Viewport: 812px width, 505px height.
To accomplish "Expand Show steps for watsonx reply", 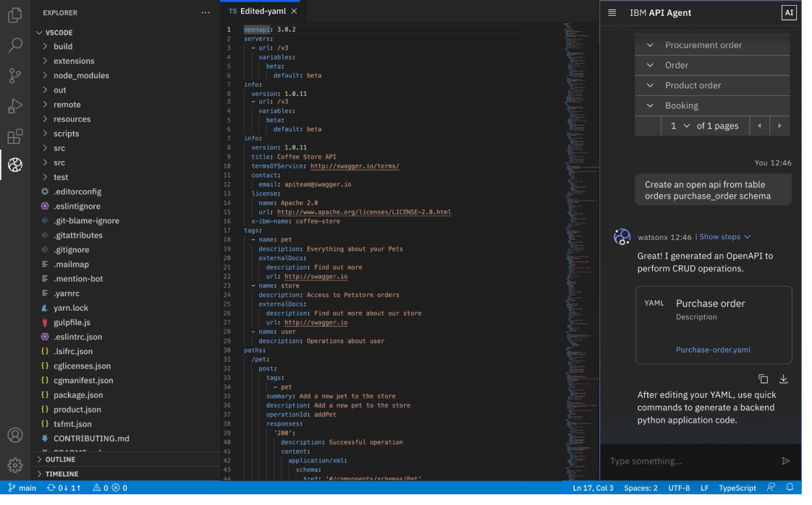I will point(725,237).
